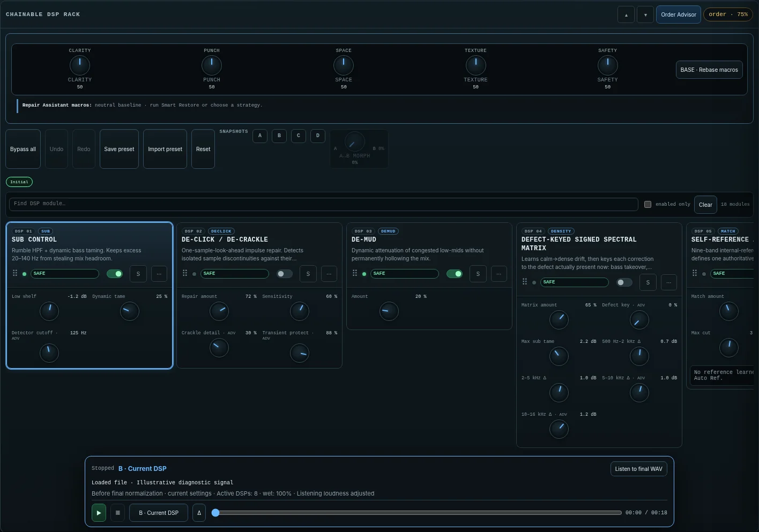Open SAFE mode dropdown in Defect-Keyed Matrix
Screen dimensions: 759x532
(x=575, y=282)
